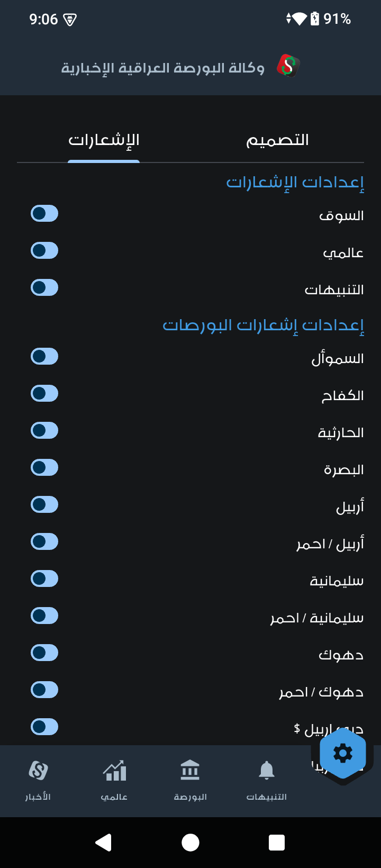The image size is (381, 868).
Task: Toggle the التنبيهات notifications switch
Action: [x=44, y=288]
